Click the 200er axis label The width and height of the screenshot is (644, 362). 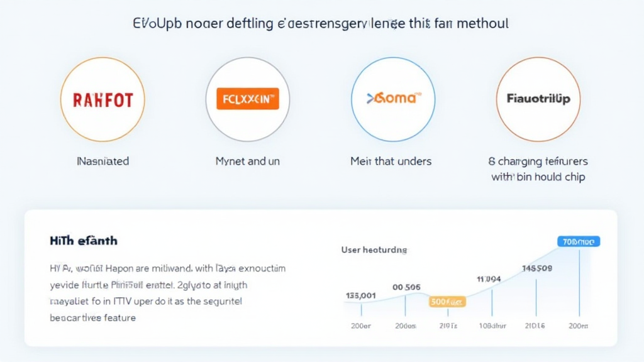[x=360, y=327]
